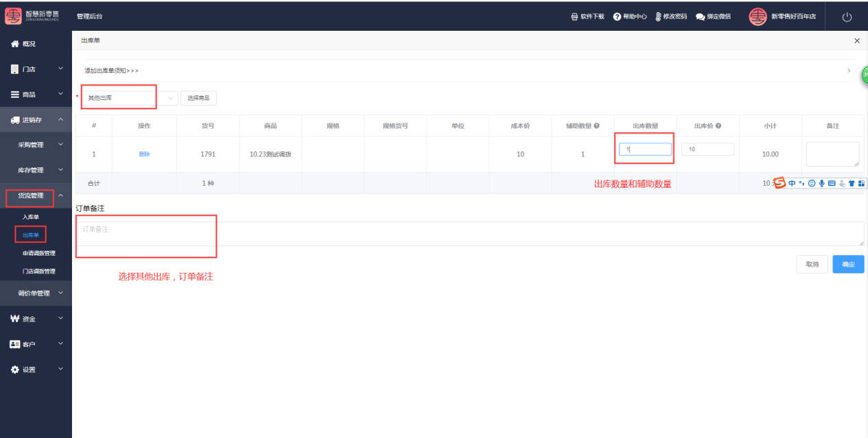Expand the 库存管理 submenu chevron
The width and height of the screenshot is (868, 438).
60,169
